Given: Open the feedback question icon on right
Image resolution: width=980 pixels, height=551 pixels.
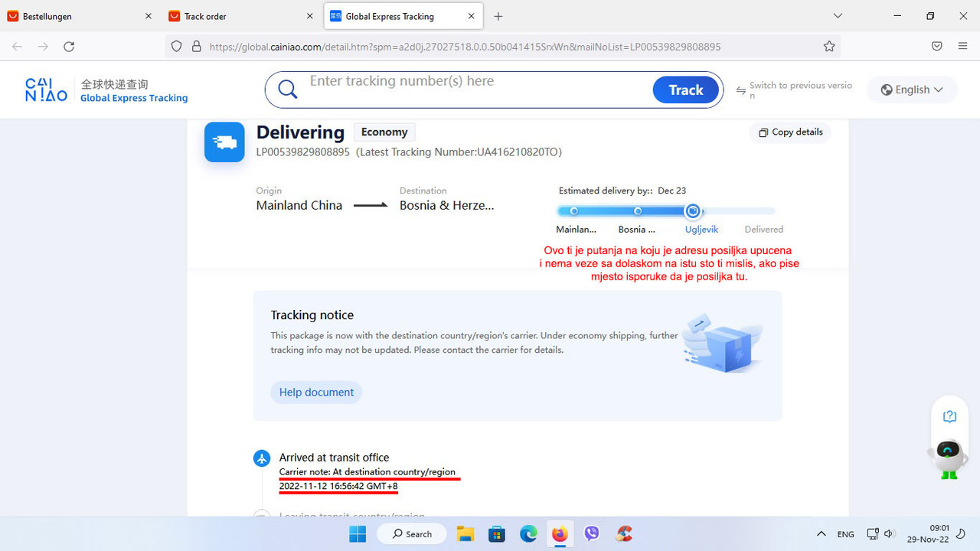Looking at the screenshot, I should [949, 416].
